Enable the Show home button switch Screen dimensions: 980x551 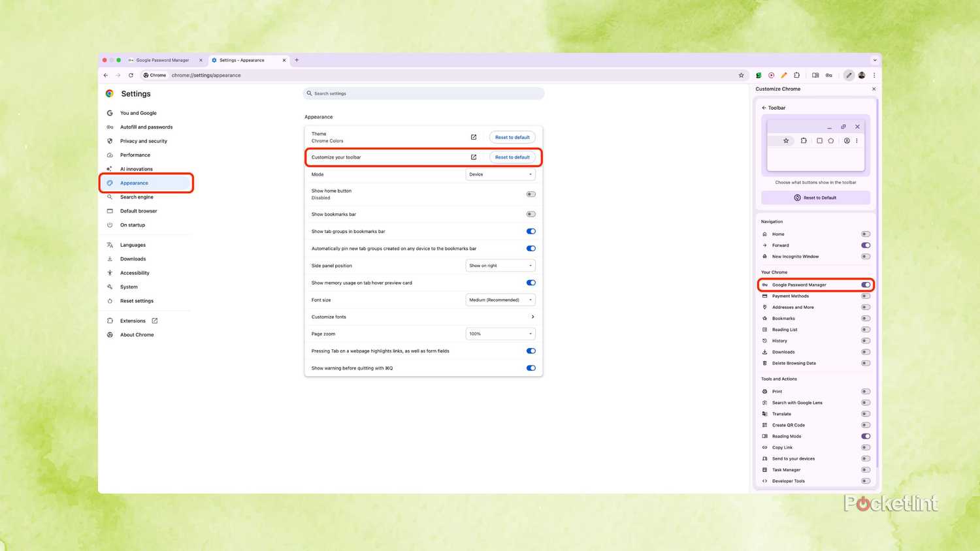(x=531, y=194)
